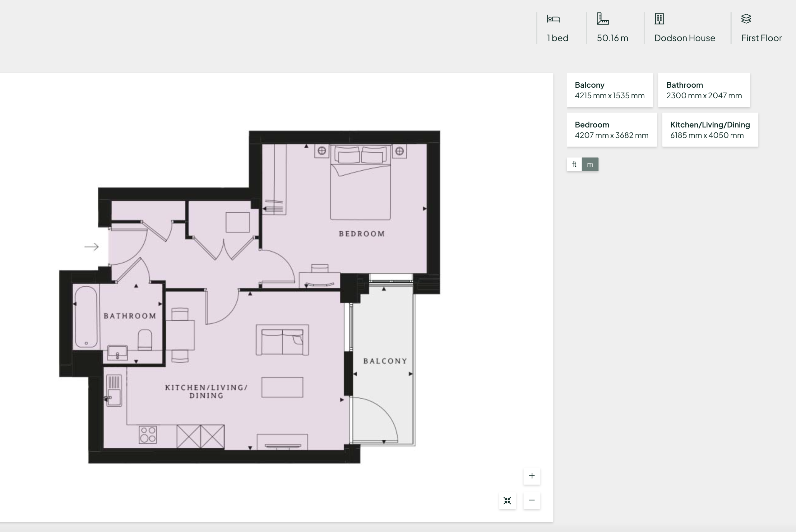796x532 pixels.
Task: Click the zoom out minus button
Action: 532,500
